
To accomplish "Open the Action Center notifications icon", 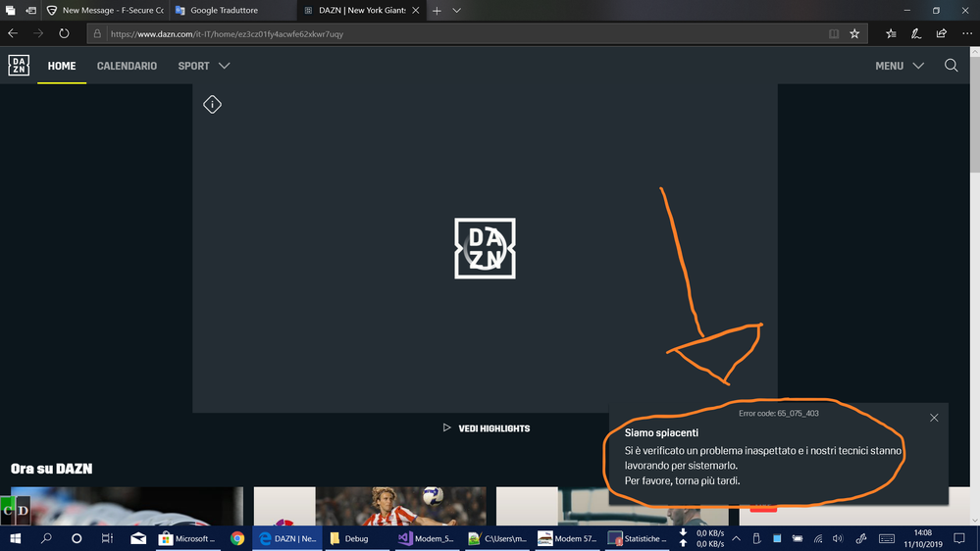I will tap(959, 538).
